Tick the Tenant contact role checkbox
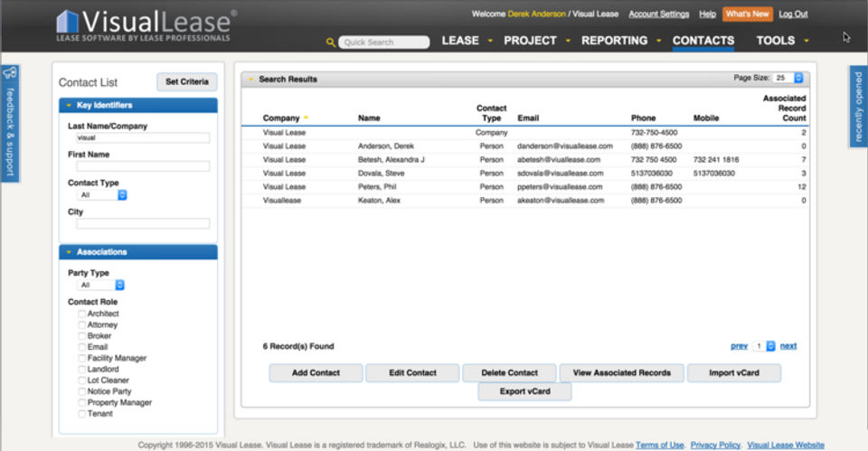The height and width of the screenshot is (451, 868). [x=82, y=413]
